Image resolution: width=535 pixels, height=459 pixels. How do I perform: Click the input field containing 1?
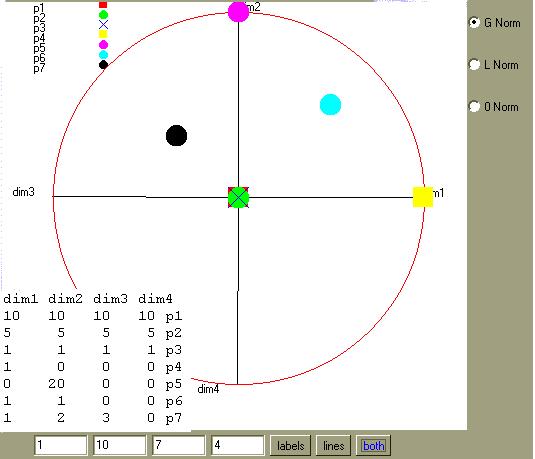pos(61,445)
